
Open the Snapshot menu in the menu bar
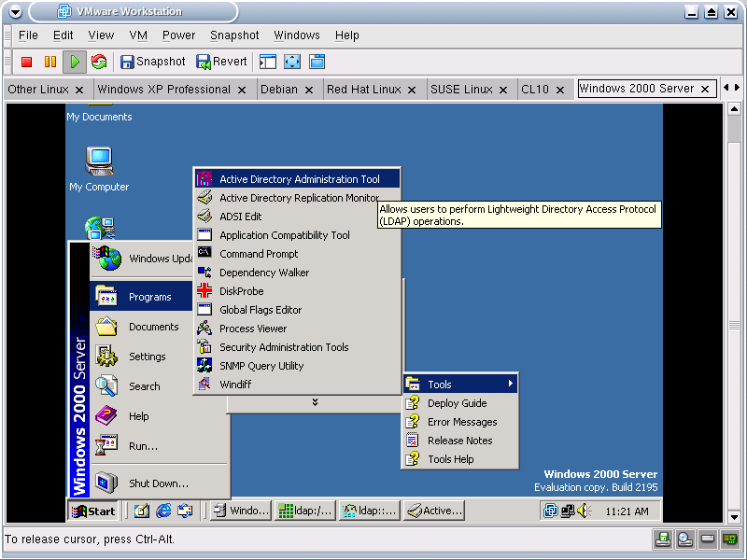click(234, 35)
